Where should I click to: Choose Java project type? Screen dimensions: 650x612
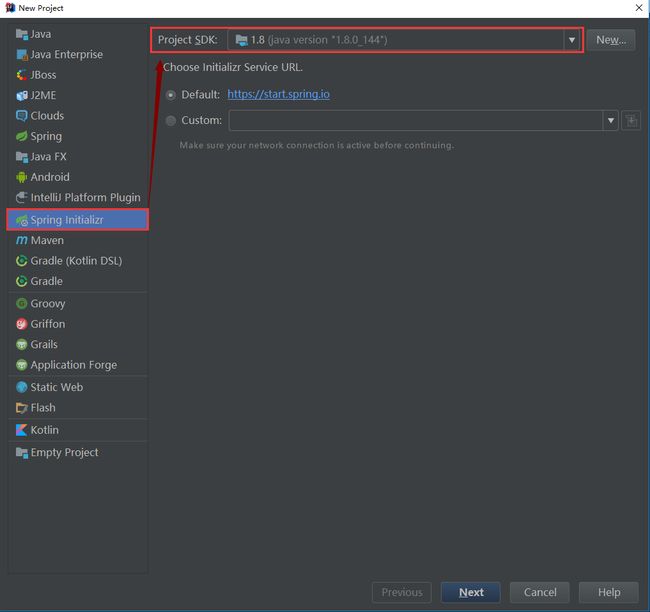pos(78,34)
